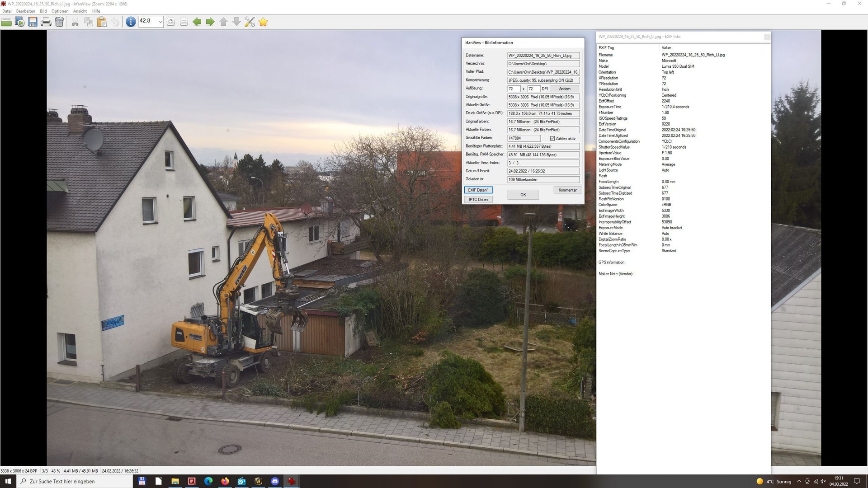Open the Optionen menu
The image size is (868, 488).
point(60,11)
